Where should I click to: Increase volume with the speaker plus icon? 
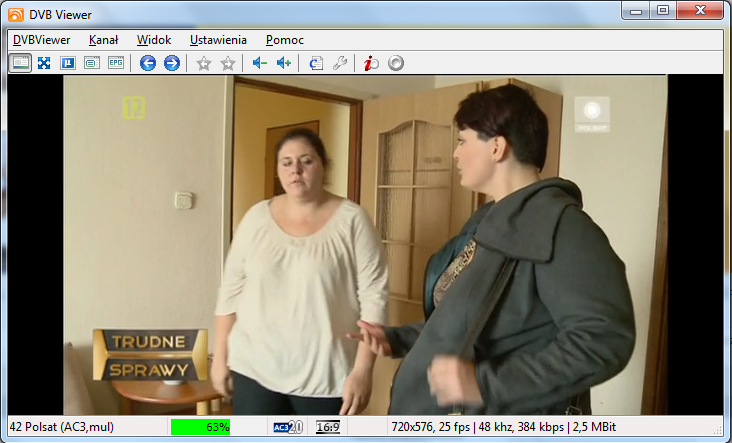point(284,63)
